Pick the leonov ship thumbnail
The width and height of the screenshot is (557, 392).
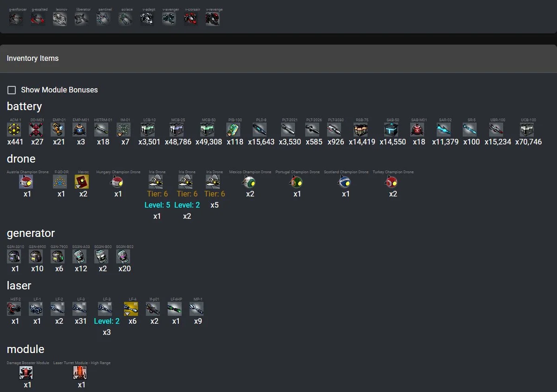coord(60,19)
